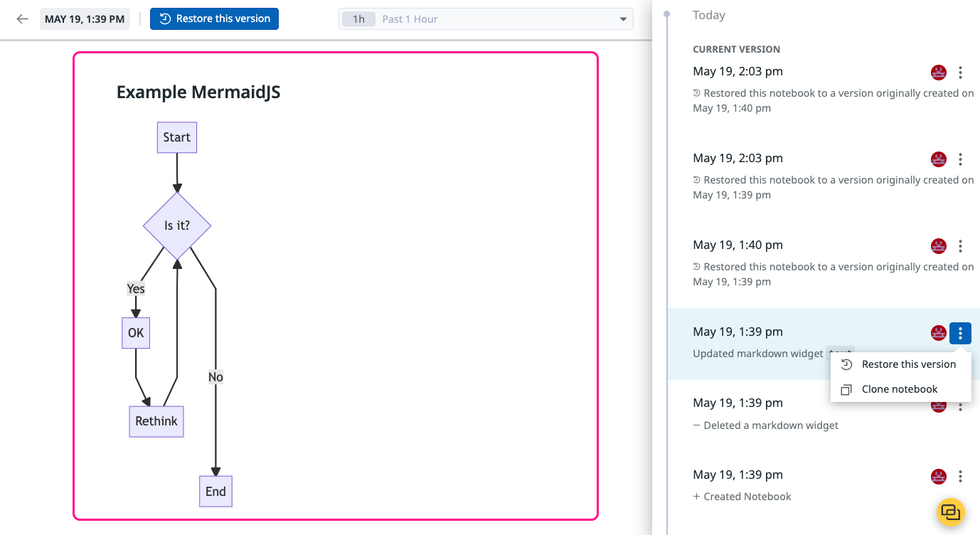
Task: Click the Start node in the flowchart
Action: (177, 137)
